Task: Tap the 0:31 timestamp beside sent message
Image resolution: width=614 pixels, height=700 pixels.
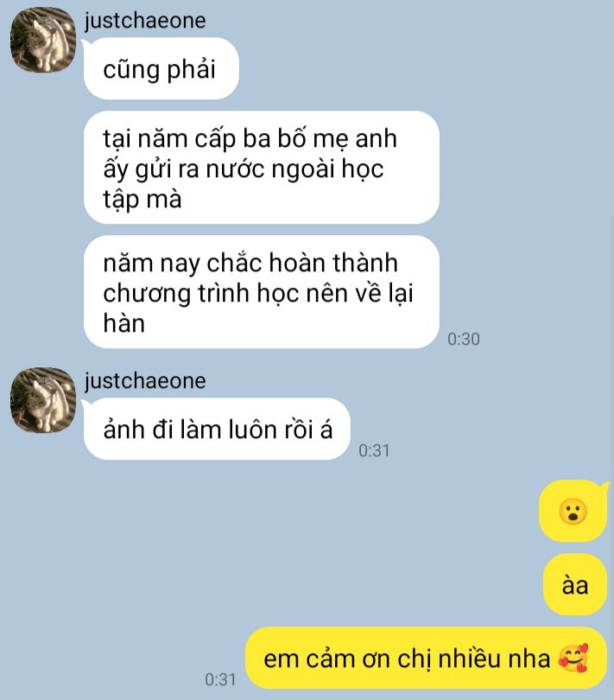Action: [x=220, y=679]
